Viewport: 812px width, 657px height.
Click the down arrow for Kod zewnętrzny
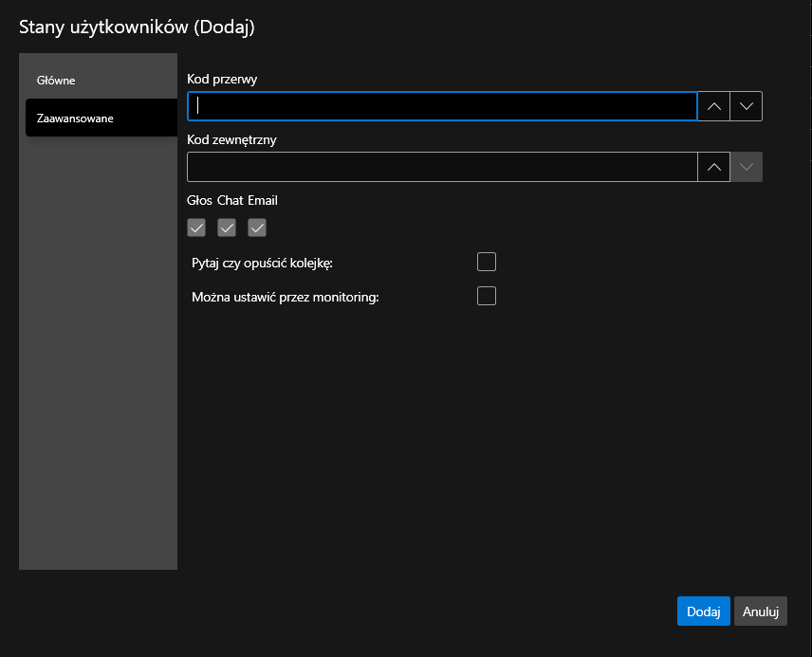coord(747,167)
